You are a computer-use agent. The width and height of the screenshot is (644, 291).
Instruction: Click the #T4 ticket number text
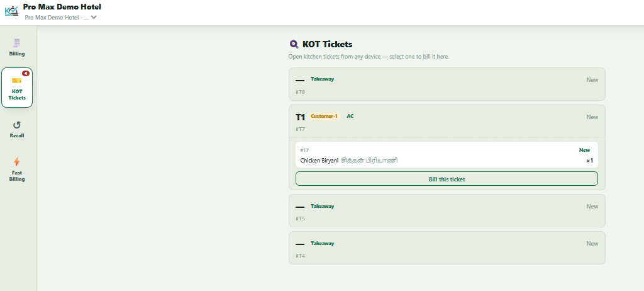coord(300,256)
